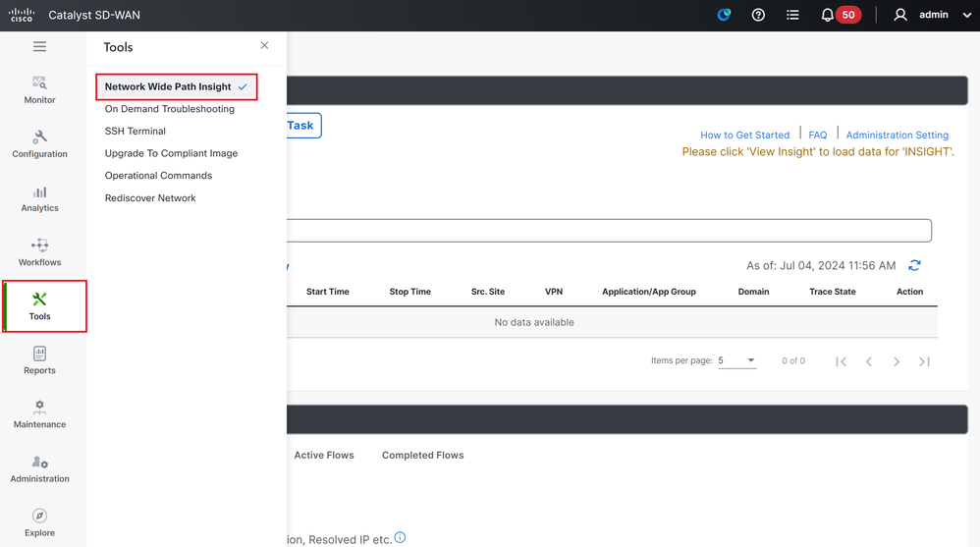Click the VPN column header
Image resolution: width=980 pixels, height=547 pixels.
pyautogui.click(x=554, y=292)
